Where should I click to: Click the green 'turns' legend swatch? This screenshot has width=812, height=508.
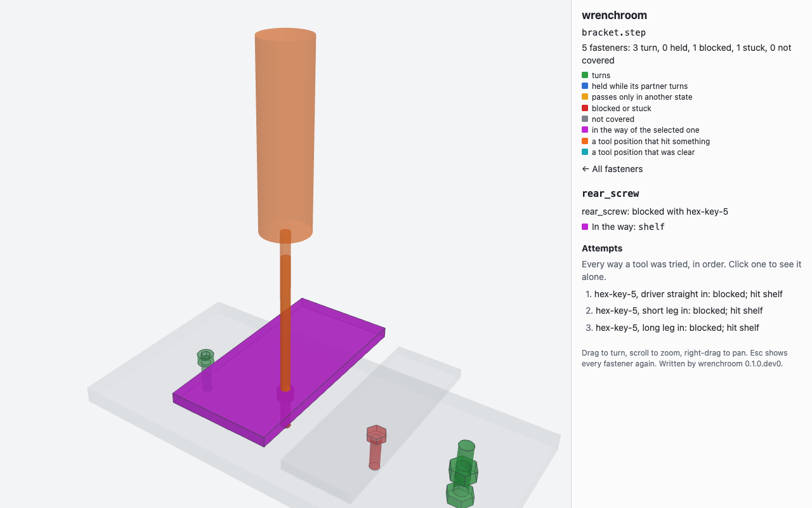pos(585,75)
